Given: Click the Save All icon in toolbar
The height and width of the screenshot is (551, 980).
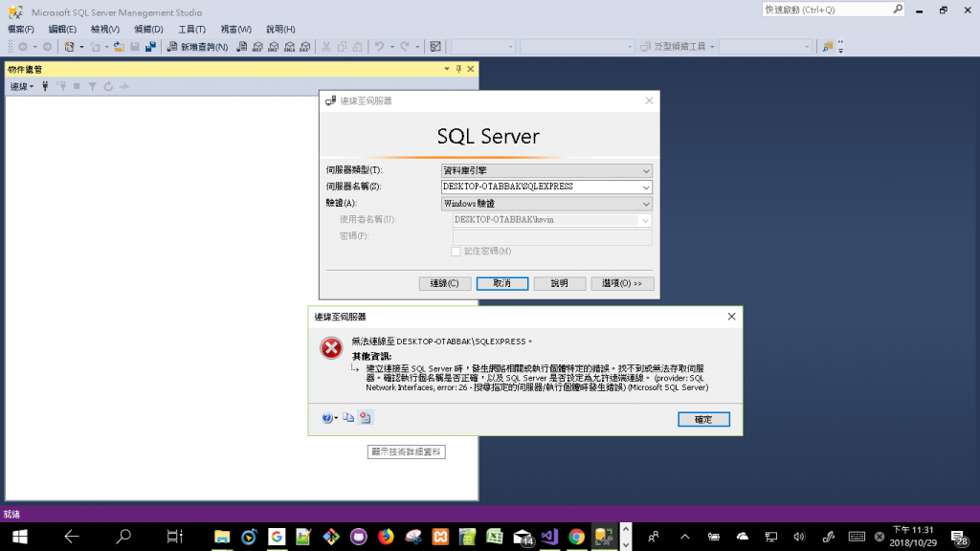Looking at the screenshot, I should [x=150, y=47].
